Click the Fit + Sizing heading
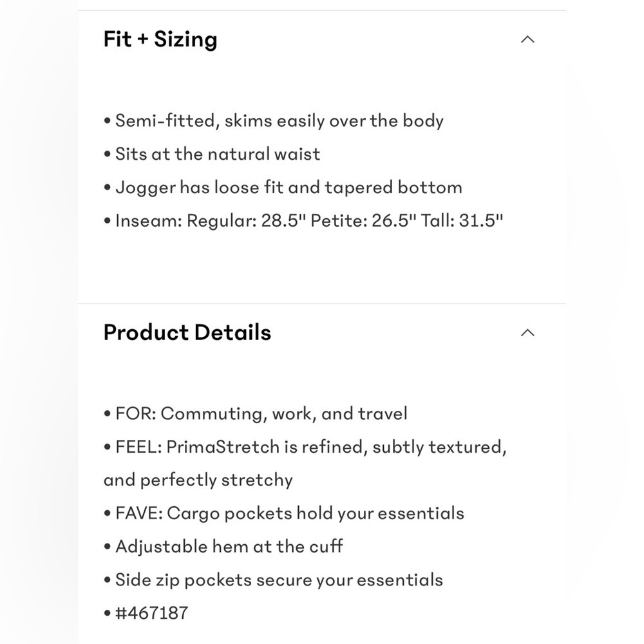Screen dimensions: 644x644 [x=160, y=39]
